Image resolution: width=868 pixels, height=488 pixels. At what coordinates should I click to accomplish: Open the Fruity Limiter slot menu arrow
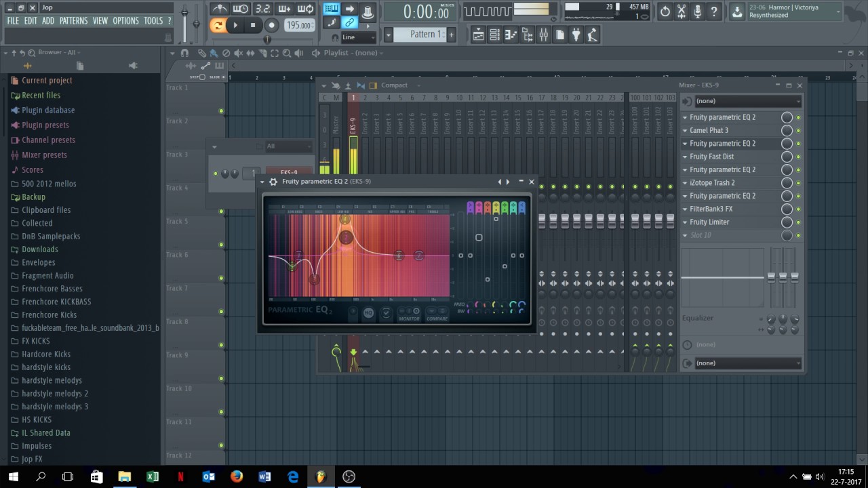[x=685, y=222]
